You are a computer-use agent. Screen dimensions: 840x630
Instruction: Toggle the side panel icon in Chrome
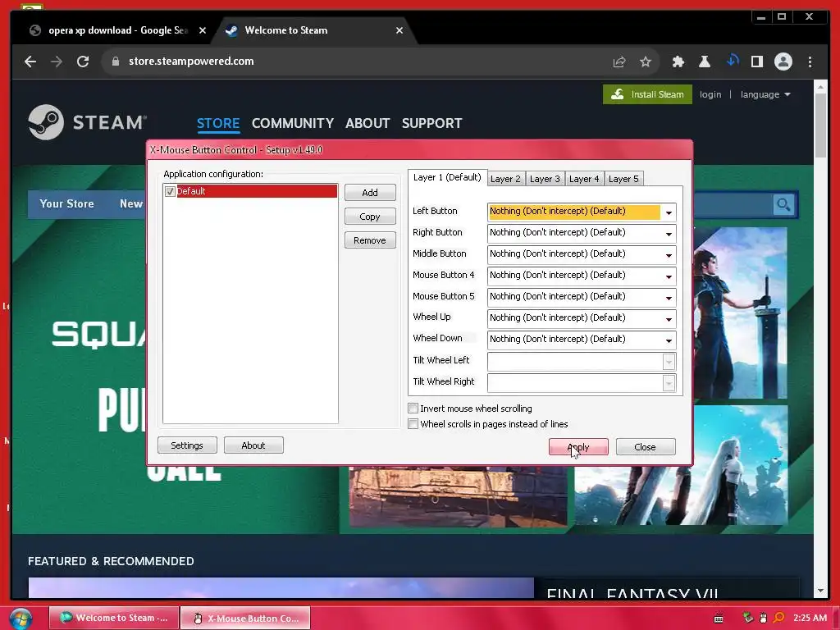tap(757, 62)
